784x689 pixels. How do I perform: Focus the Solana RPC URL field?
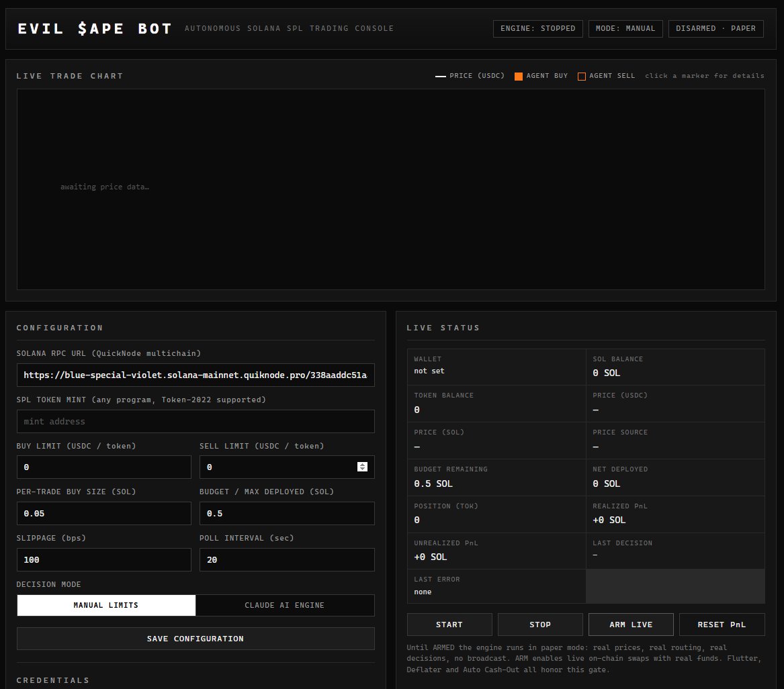[195, 375]
